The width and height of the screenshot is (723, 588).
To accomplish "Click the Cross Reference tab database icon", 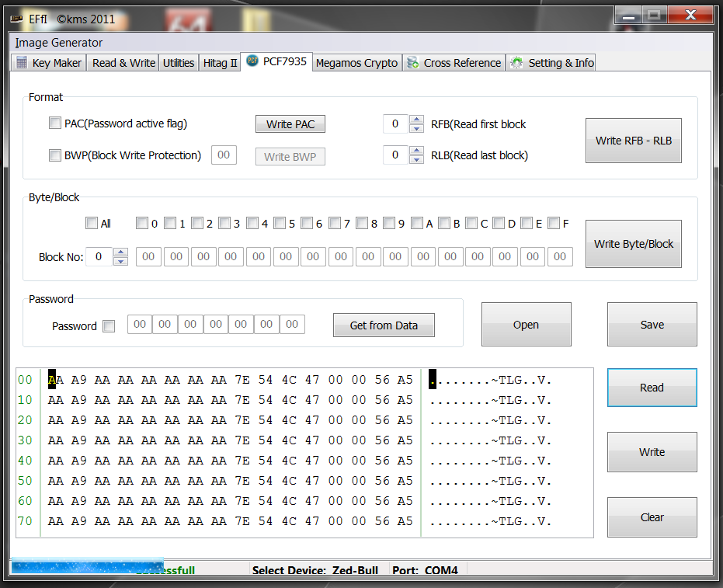I will point(412,63).
